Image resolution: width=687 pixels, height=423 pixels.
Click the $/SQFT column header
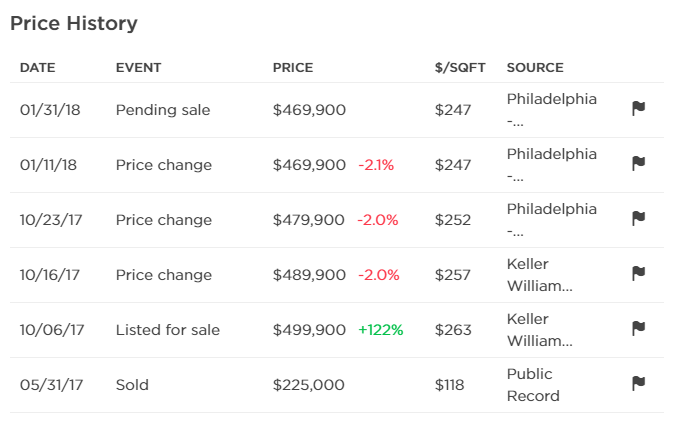[460, 68]
